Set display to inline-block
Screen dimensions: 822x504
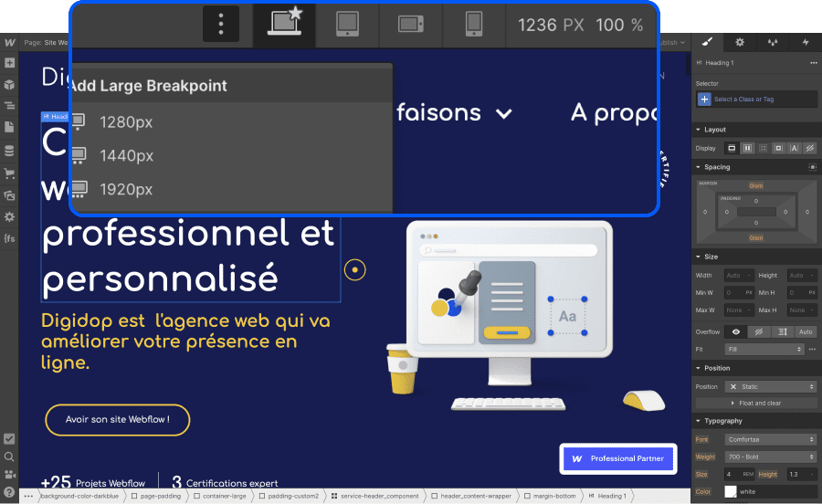point(778,148)
